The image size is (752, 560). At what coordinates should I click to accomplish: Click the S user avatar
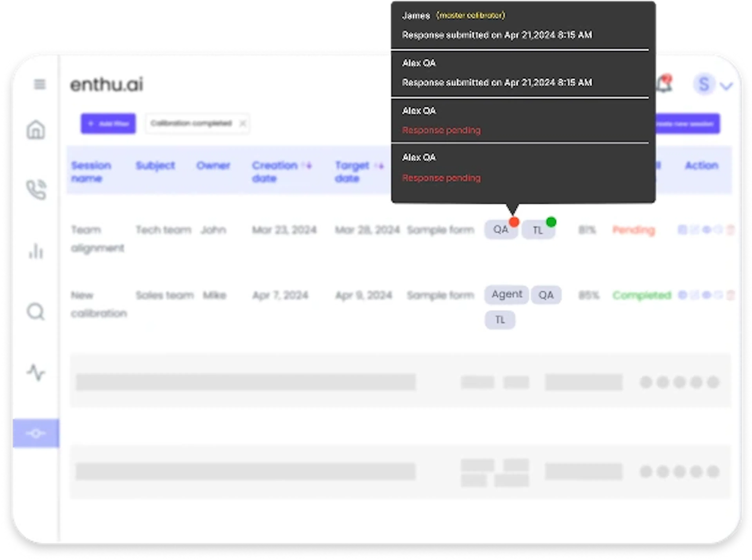[704, 84]
